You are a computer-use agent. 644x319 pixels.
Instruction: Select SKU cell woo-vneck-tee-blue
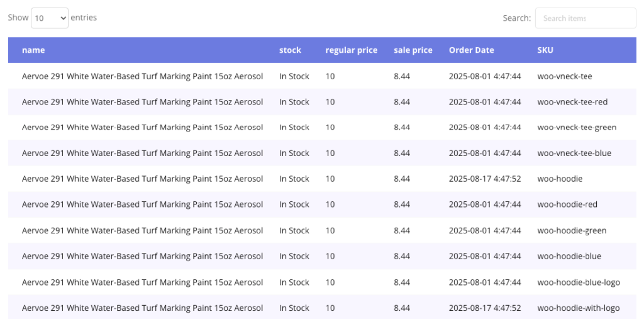[574, 153]
